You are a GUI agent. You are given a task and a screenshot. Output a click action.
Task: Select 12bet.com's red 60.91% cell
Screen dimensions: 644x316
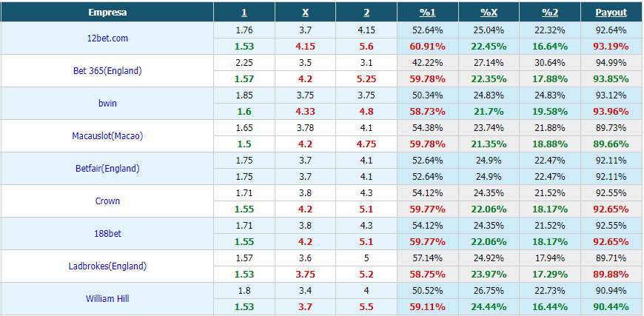click(x=428, y=47)
